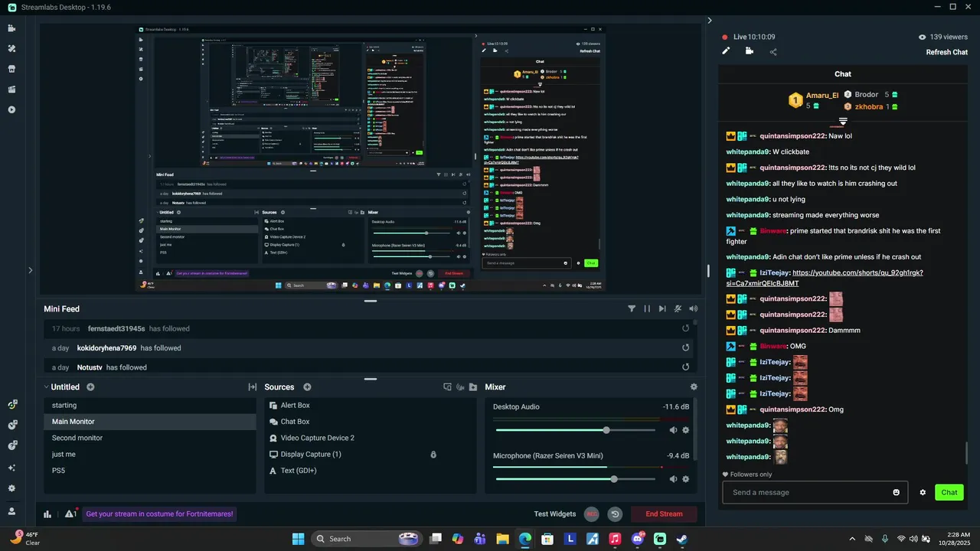Mute Desktop Audio speaker icon
Screen dimensions: 980x551
click(x=673, y=430)
